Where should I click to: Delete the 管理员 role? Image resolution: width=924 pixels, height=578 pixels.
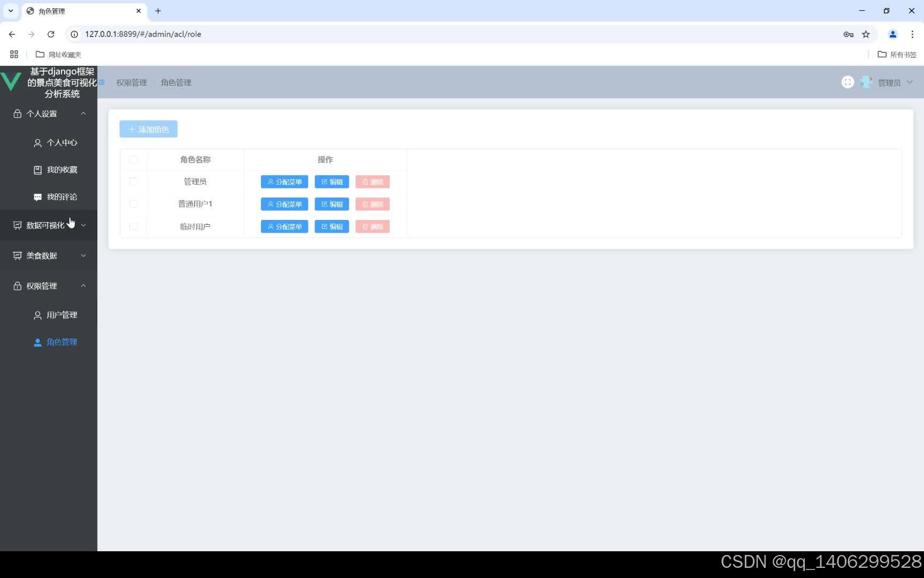click(373, 182)
